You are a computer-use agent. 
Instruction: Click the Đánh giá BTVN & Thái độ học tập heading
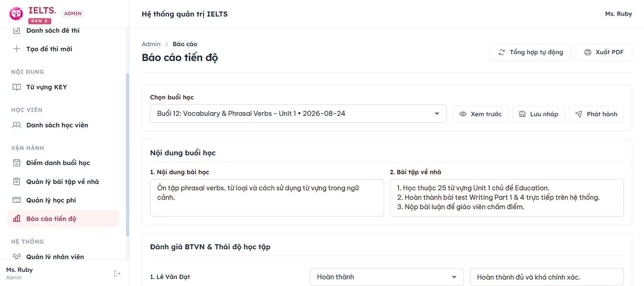click(x=210, y=247)
